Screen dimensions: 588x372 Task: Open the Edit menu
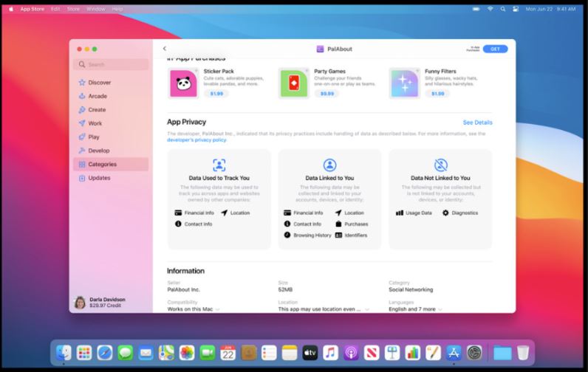point(55,9)
